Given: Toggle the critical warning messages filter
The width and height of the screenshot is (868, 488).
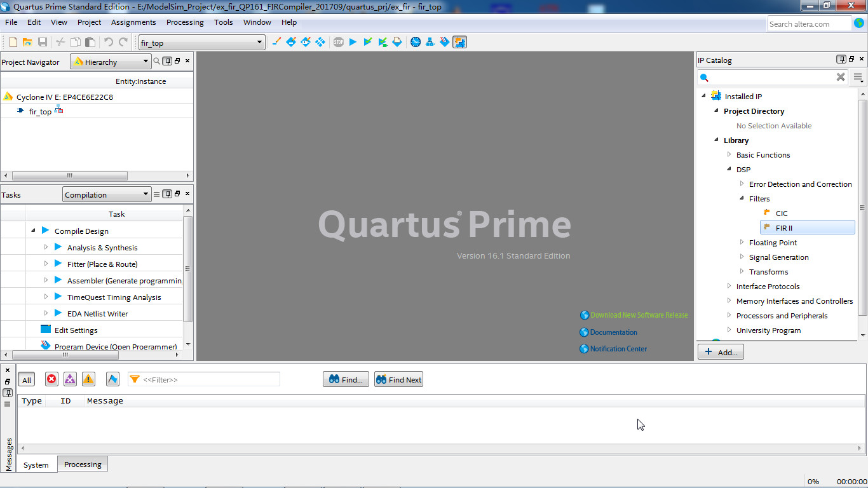Looking at the screenshot, I should pyautogui.click(x=70, y=379).
